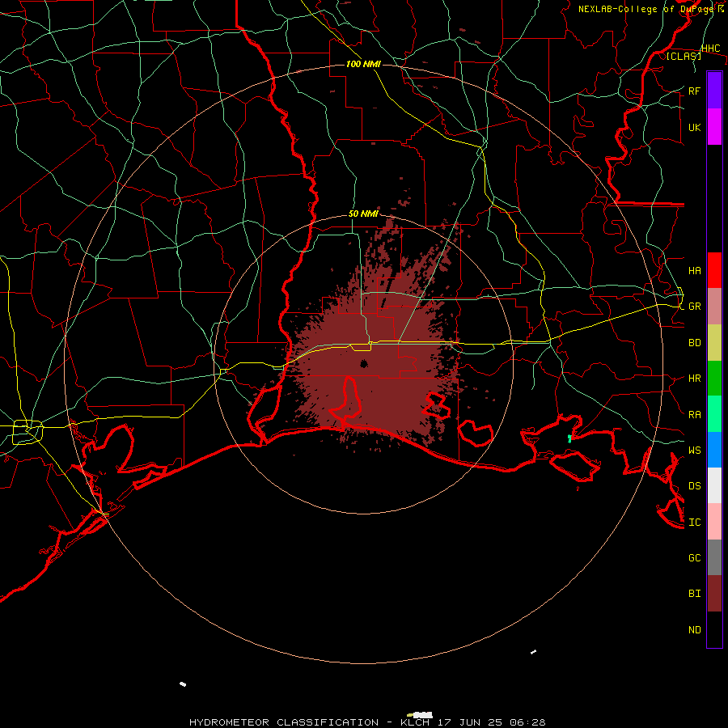
Task: Click the purple RF legend color swatch
Action: (x=714, y=91)
